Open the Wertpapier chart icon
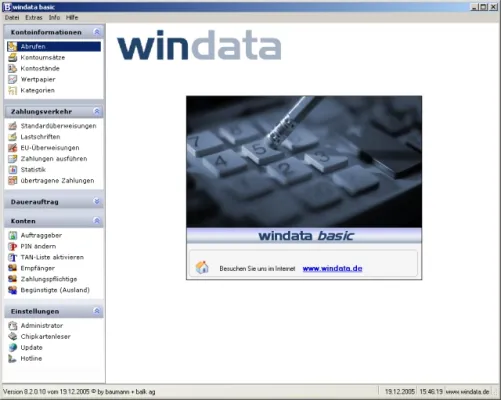Viewport: 501px width, 400px height. click(12, 79)
